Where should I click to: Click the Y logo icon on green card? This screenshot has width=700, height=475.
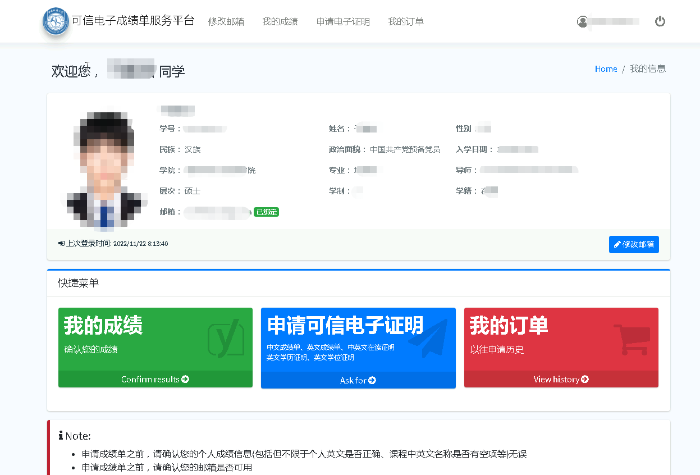coord(224,340)
